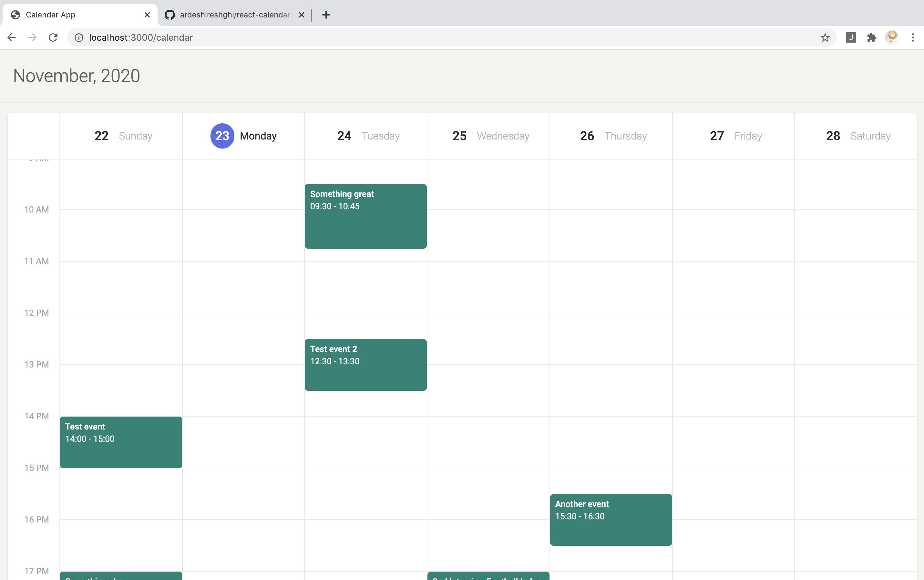The height and width of the screenshot is (580, 924).
Task: Bookmark page with star icon
Action: 825,37
